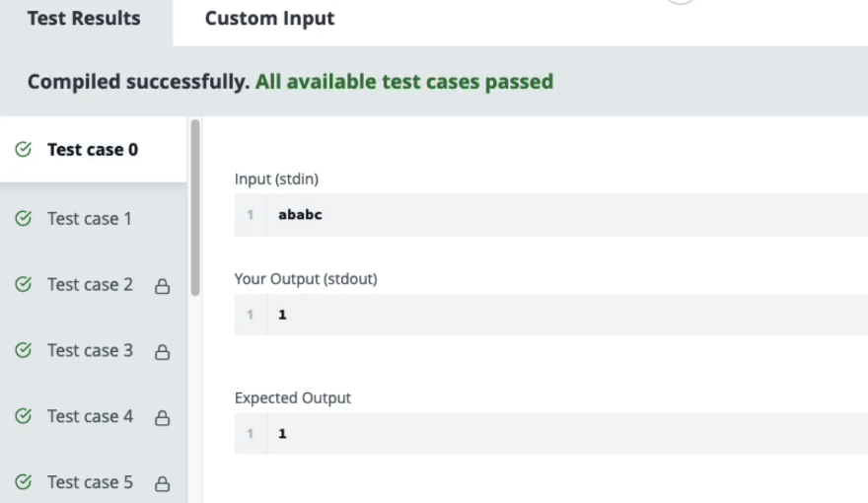Switch to the Custom Input tab

point(269,19)
